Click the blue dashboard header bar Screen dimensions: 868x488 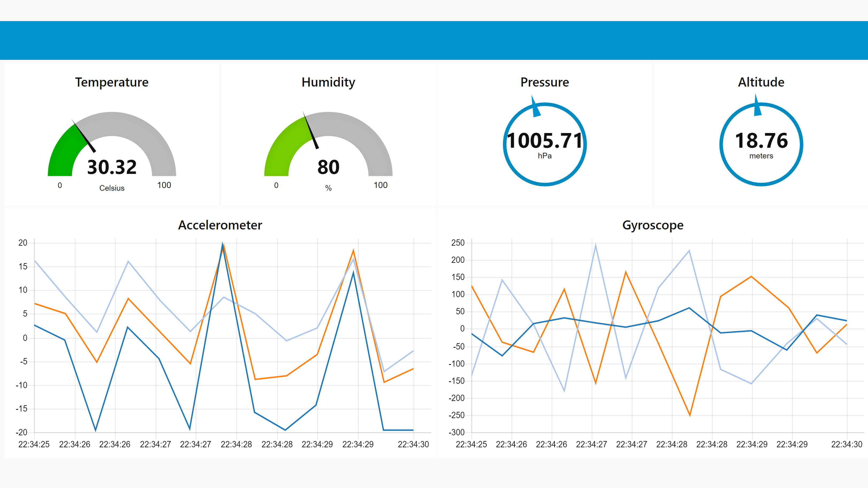pos(434,40)
